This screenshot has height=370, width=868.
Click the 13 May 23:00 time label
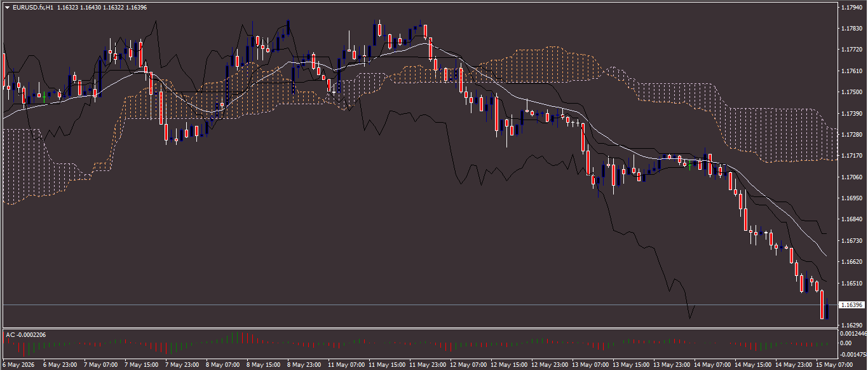tap(672, 366)
